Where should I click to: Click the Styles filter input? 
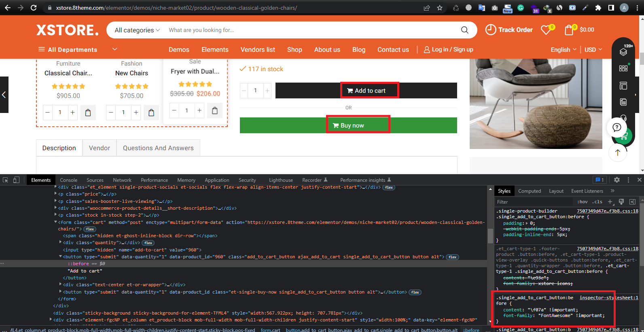tap(534, 202)
